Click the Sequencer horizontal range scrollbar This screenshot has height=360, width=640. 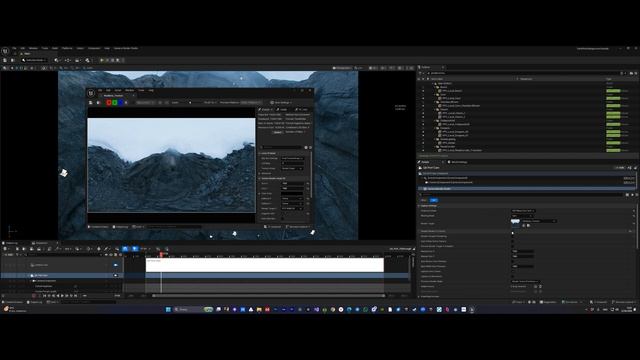point(269,296)
